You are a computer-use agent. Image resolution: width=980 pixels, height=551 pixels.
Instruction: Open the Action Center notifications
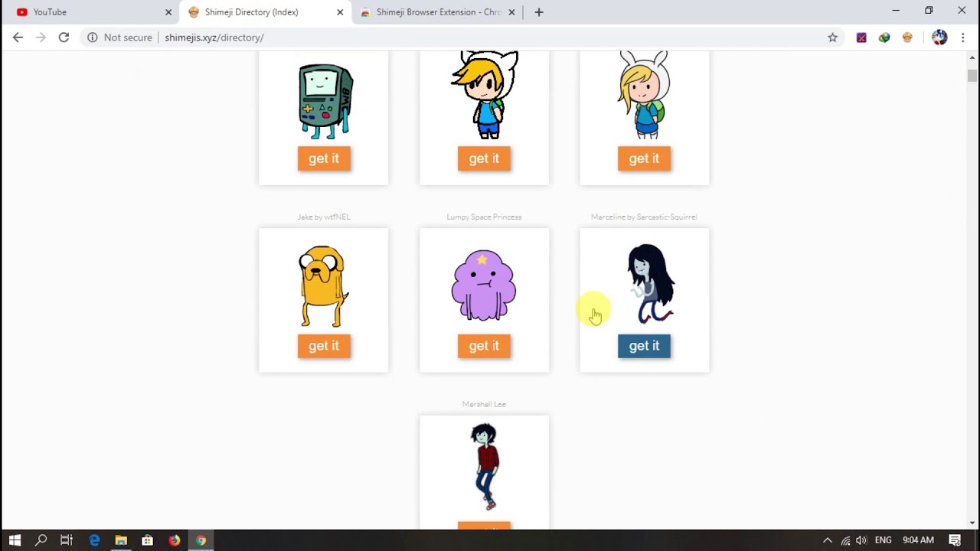955,540
